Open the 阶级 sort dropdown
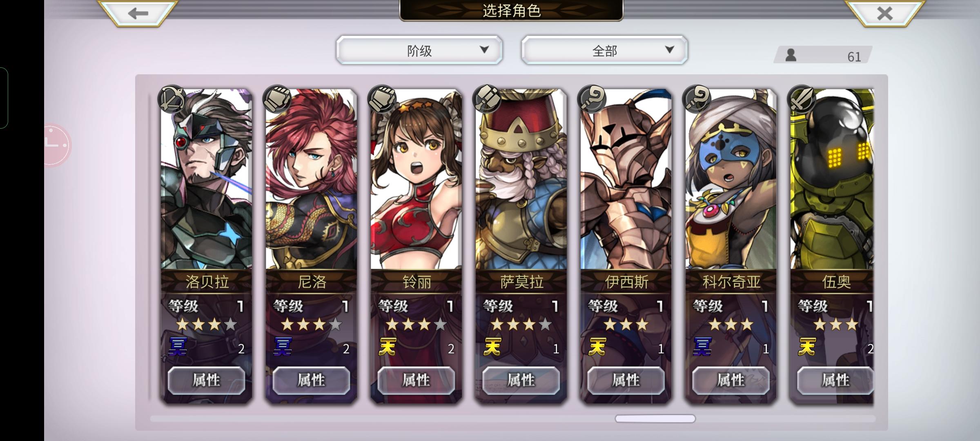Image resolution: width=980 pixels, height=441 pixels. 419,50
